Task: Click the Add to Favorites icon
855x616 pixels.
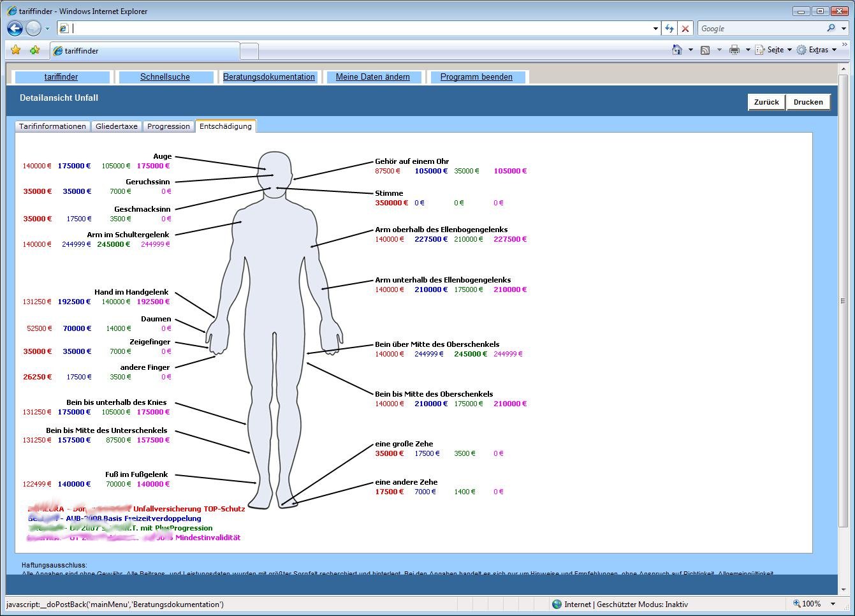Action: (34, 50)
